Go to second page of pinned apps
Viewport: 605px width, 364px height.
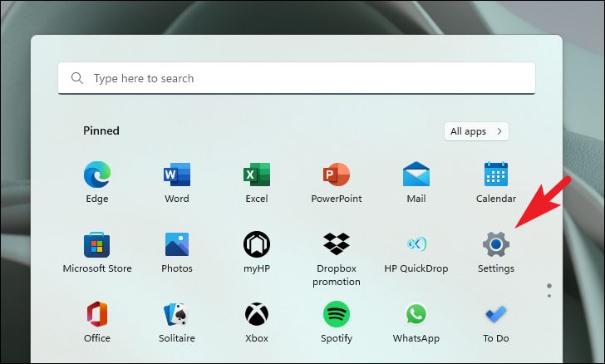pos(549,296)
